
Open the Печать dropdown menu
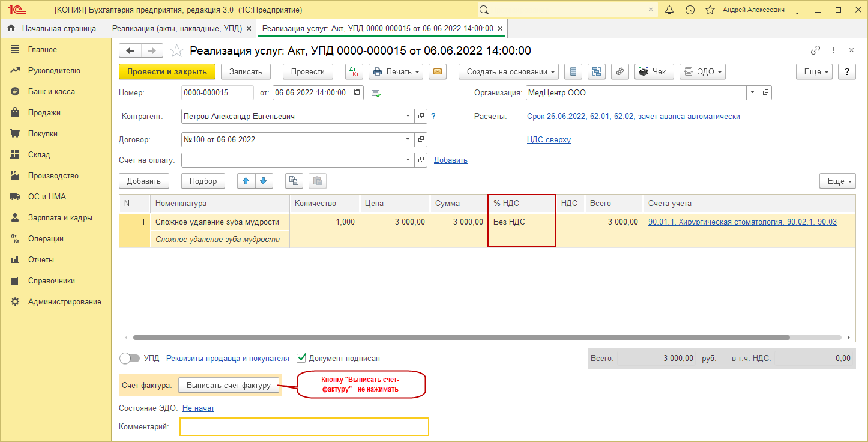pyautogui.click(x=396, y=71)
